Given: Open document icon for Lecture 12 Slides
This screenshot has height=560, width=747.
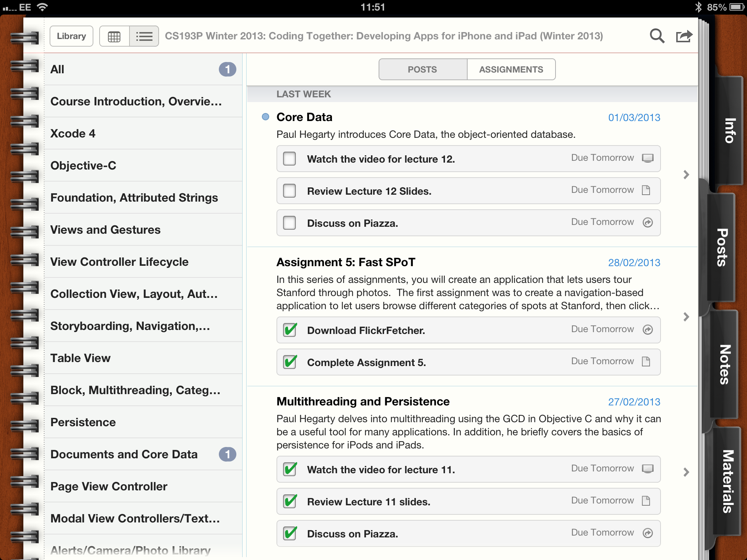Looking at the screenshot, I should pyautogui.click(x=646, y=190).
